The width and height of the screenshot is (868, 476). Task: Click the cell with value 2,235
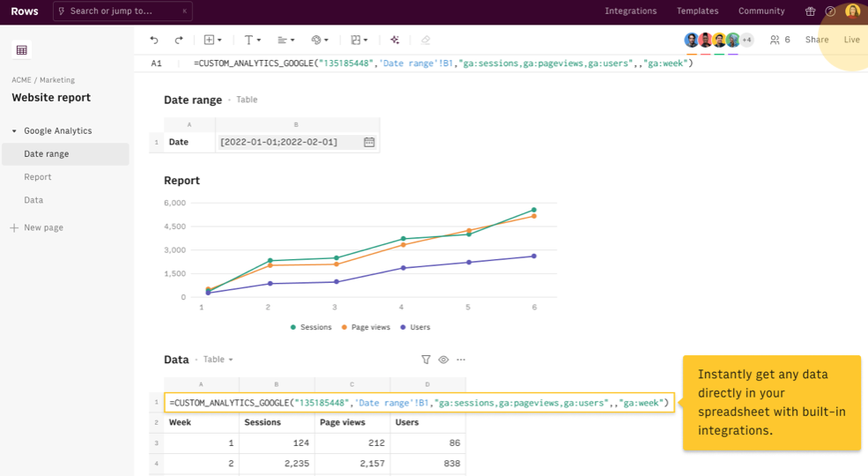coord(277,464)
